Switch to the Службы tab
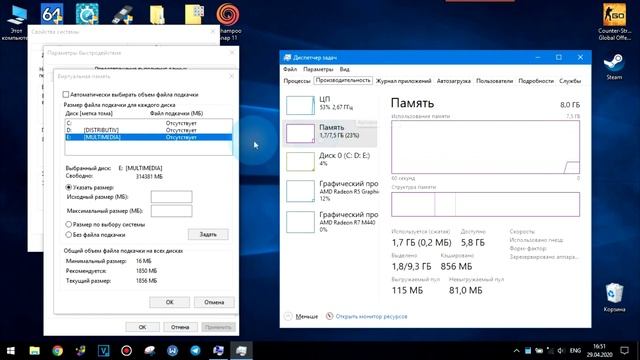The image size is (640, 360). [570, 81]
